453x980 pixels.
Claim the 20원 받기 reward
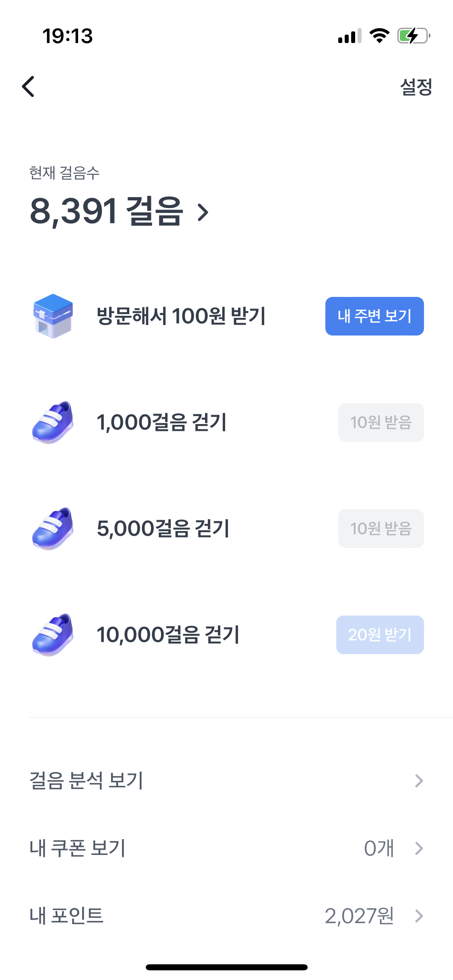click(380, 635)
